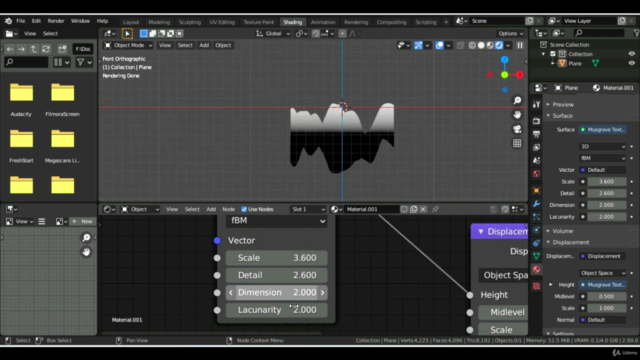Go back in file browser
This screenshot has width=640, height=360.
(x=10, y=49)
